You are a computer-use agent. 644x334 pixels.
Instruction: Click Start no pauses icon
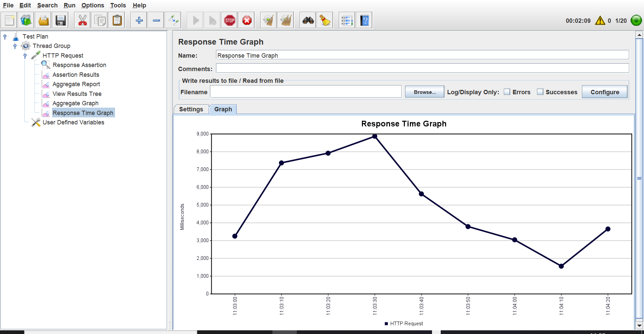pyautogui.click(x=213, y=20)
